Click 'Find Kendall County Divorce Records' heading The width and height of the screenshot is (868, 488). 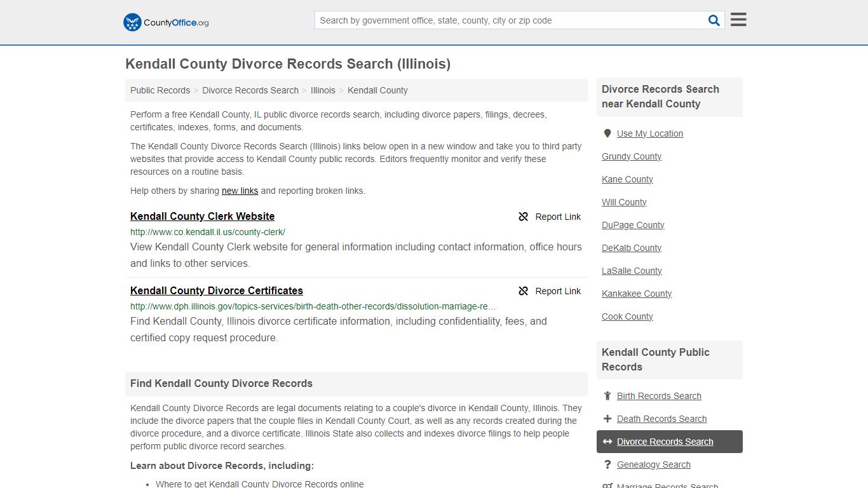click(x=221, y=383)
